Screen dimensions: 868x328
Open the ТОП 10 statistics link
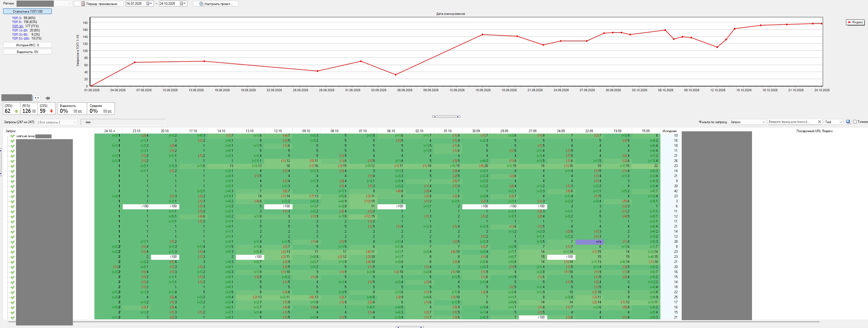point(18,26)
